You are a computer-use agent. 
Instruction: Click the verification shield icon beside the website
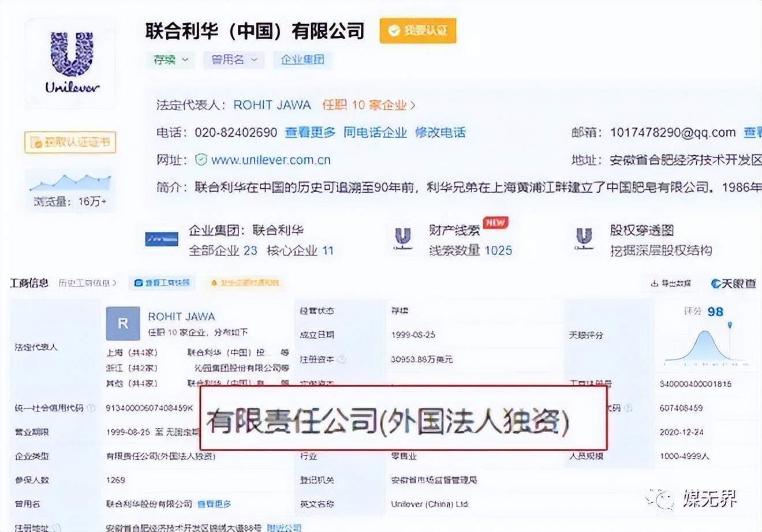pyautogui.click(x=200, y=160)
